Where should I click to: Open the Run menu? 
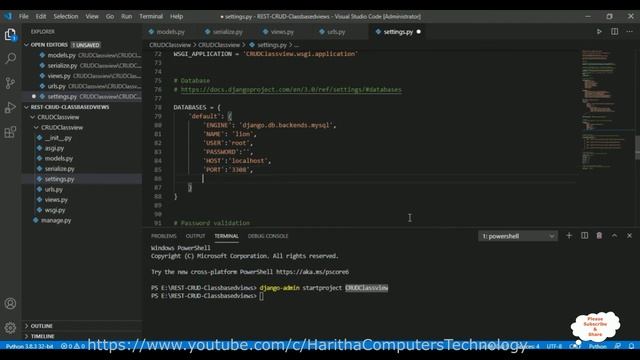coord(127,16)
